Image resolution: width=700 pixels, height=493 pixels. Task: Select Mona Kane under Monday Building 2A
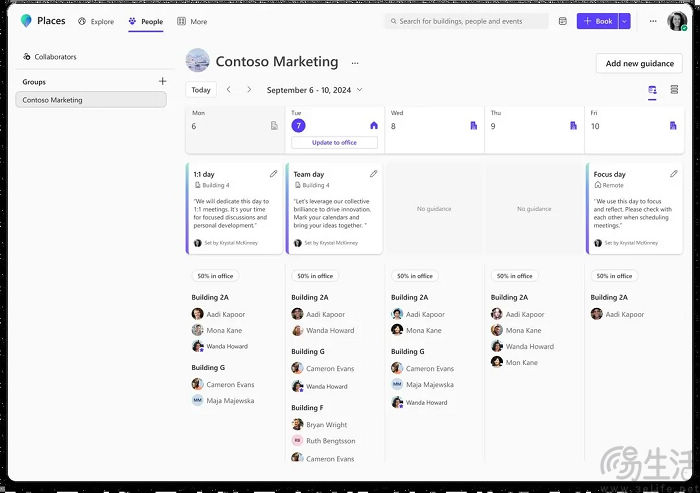[217, 330]
